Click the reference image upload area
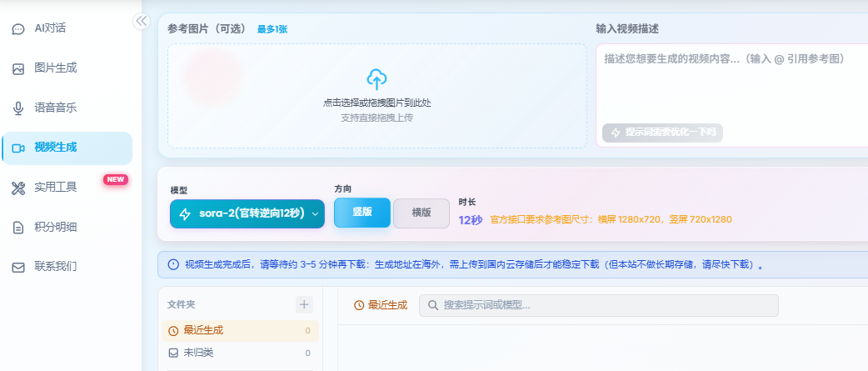This screenshot has height=371, width=868. click(377, 96)
